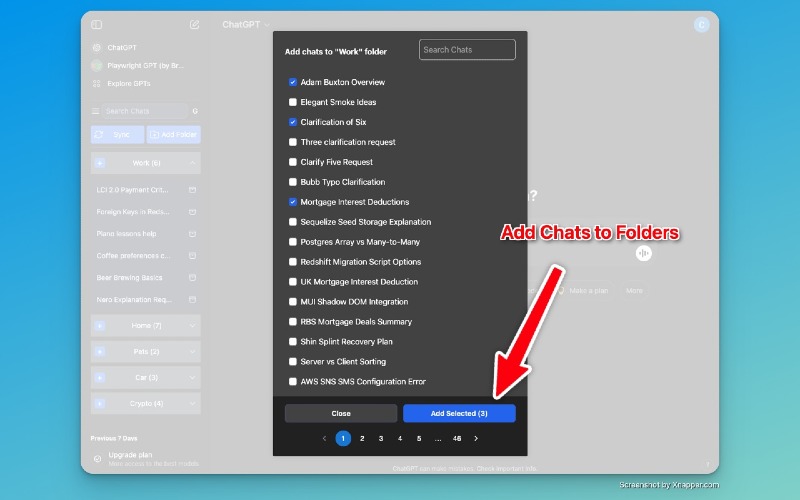Click archive icon beside Nero Explanation chat
This screenshot has height=500, width=800.
tap(192, 299)
